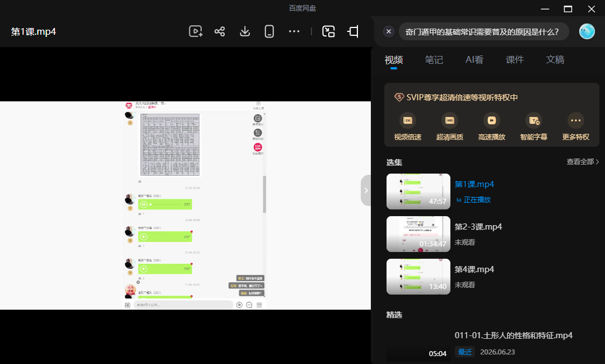Click the 最近 tag label
The height and width of the screenshot is (364, 605).
(465, 352)
